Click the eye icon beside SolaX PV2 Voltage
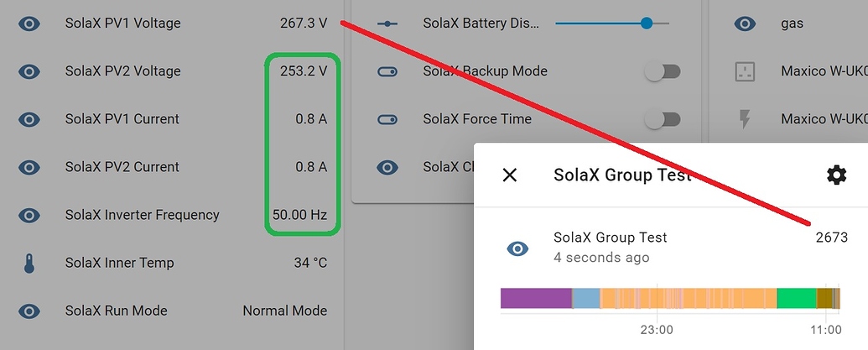Image resolution: width=868 pixels, height=350 pixels. coord(29,71)
